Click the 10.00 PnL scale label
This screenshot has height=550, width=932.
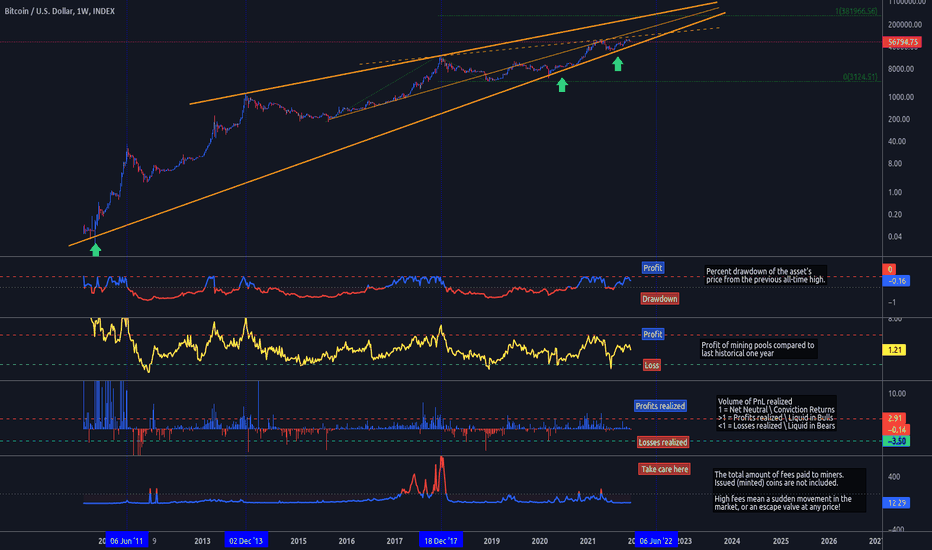[897, 394]
